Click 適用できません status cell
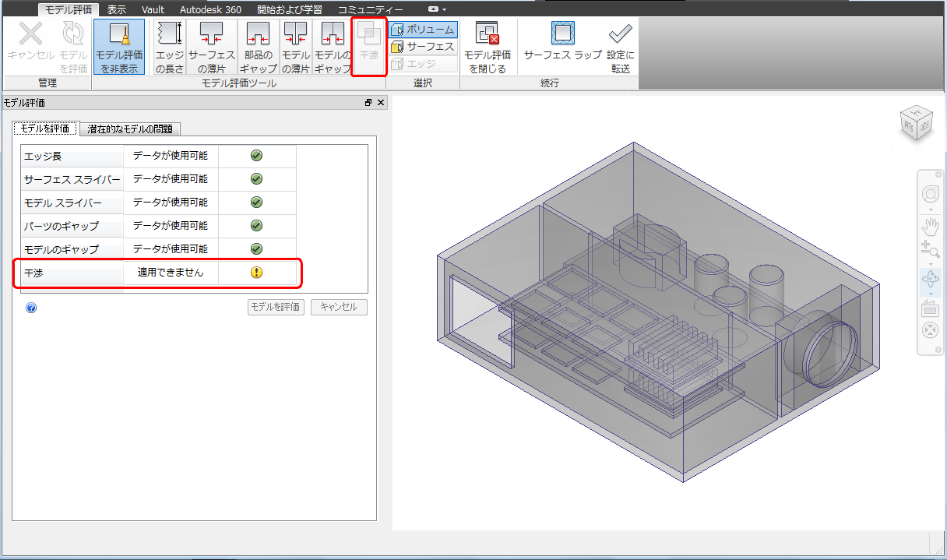Screen dimensions: 947x560 click(x=171, y=273)
